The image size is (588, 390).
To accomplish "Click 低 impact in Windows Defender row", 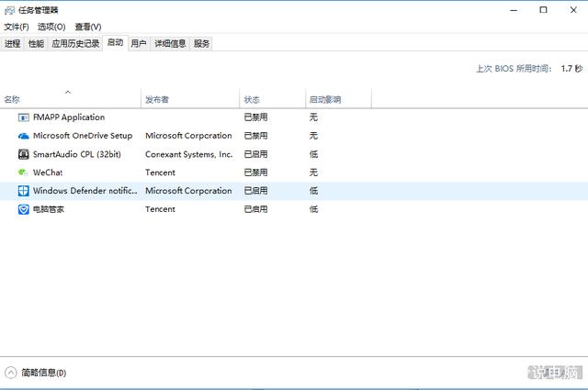I will (313, 191).
